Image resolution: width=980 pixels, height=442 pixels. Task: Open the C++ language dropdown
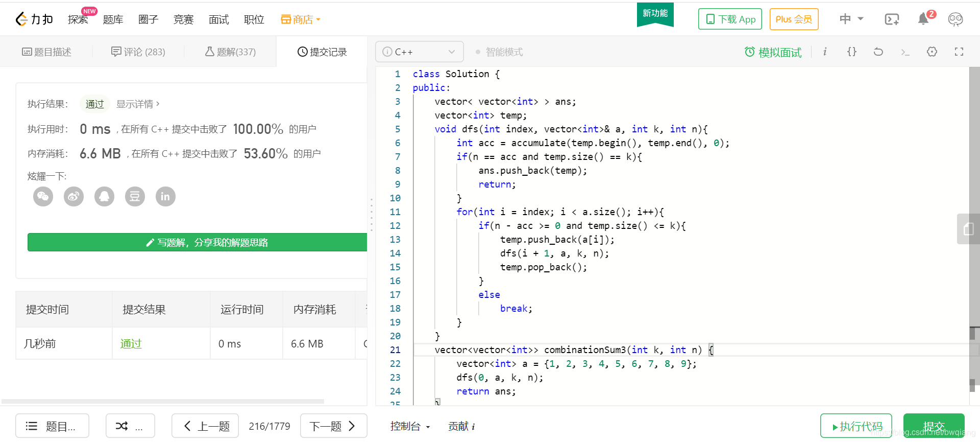coord(419,52)
